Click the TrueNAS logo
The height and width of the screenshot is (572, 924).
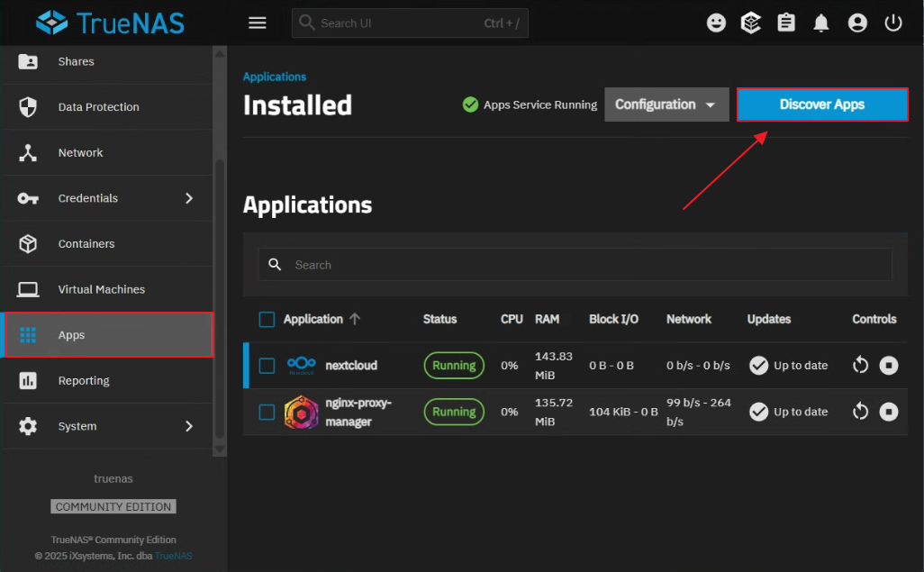110,23
